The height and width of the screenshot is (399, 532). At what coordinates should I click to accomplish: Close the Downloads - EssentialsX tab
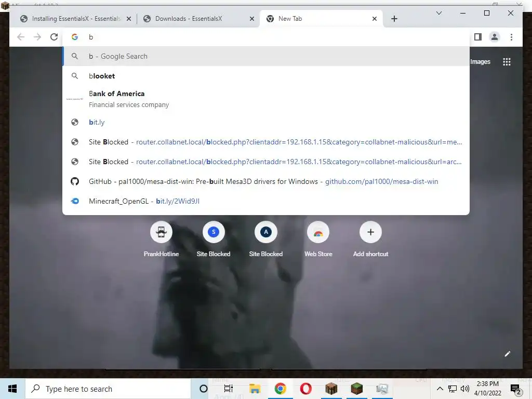(252, 19)
